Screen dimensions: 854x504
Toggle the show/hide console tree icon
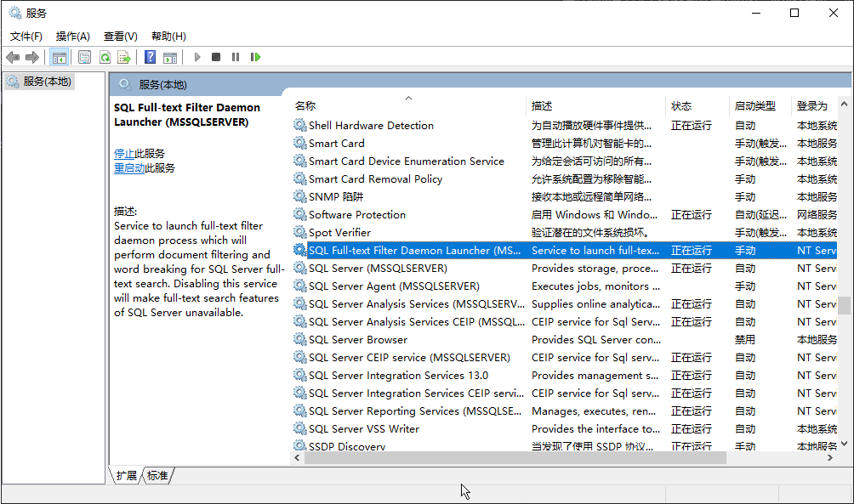click(x=60, y=57)
